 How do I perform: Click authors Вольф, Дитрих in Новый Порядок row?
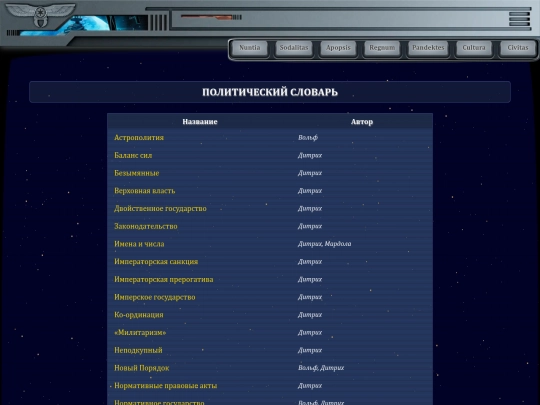point(321,368)
